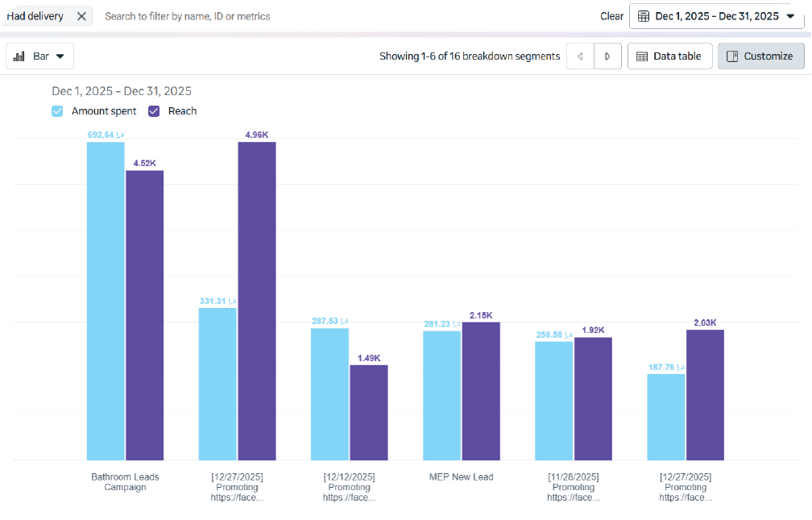The image size is (812, 520).
Task: Go to next breakdown segments page
Action: click(x=607, y=56)
